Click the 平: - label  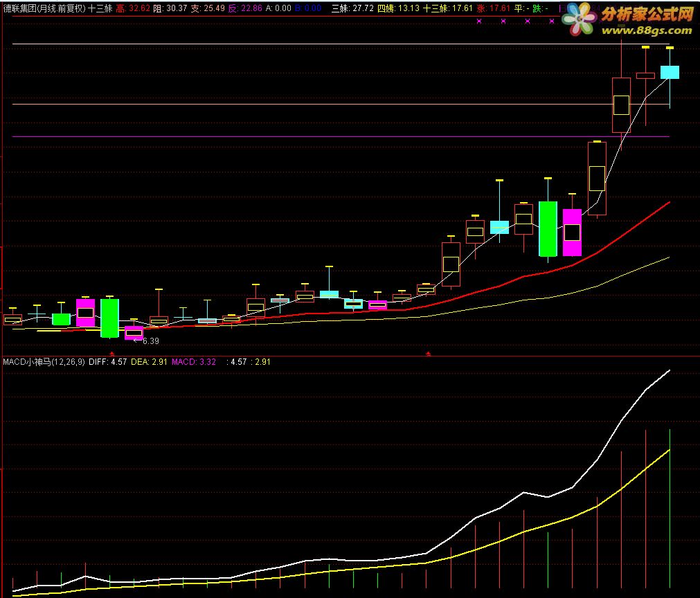tap(521, 8)
